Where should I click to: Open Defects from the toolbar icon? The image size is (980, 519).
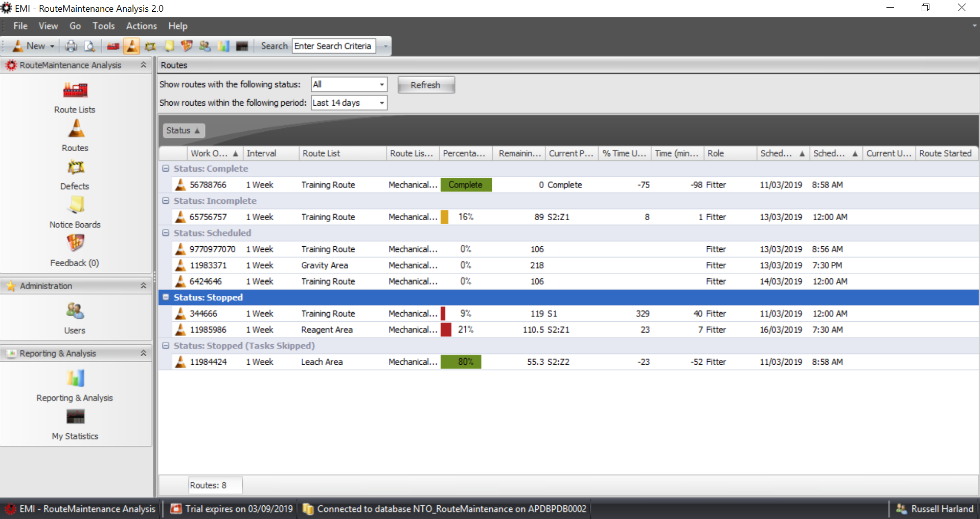(x=150, y=46)
